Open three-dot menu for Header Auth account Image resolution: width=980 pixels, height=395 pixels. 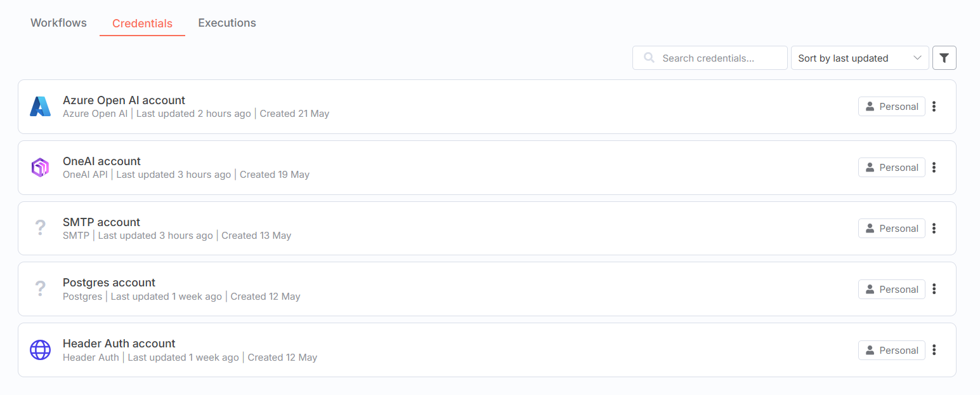934,350
